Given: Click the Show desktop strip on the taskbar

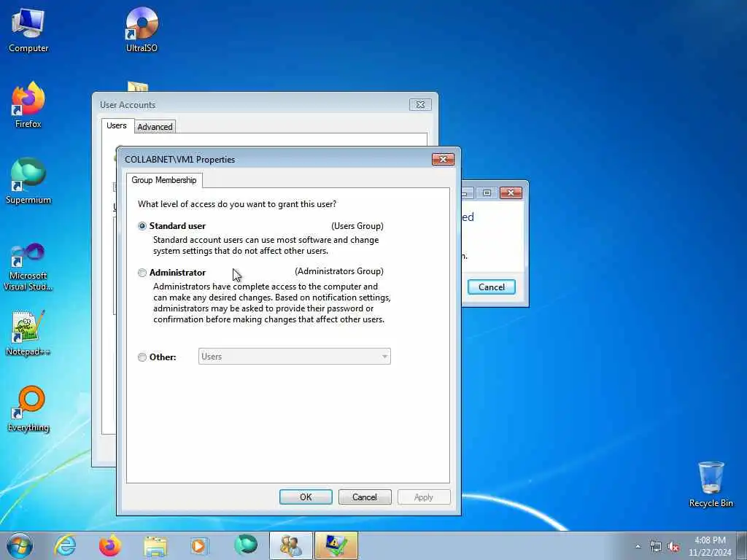Looking at the screenshot, I should coord(742,545).
